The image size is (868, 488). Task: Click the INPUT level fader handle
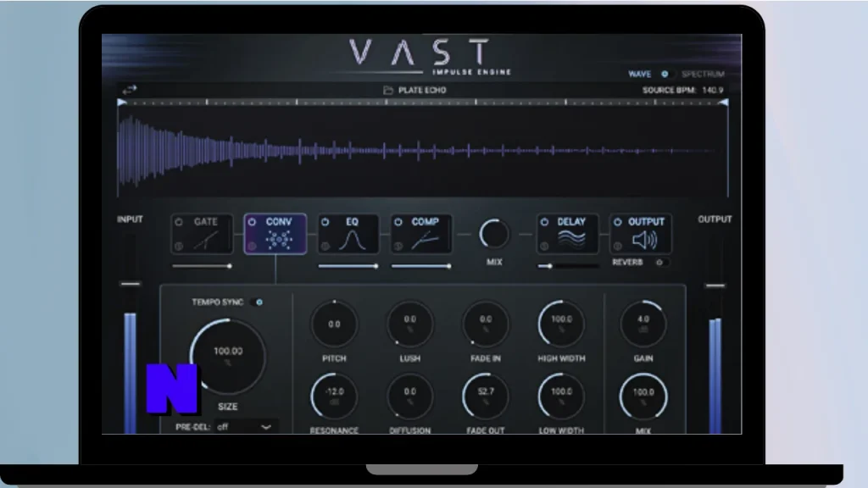pyautogui.click(x=130, y=284)
